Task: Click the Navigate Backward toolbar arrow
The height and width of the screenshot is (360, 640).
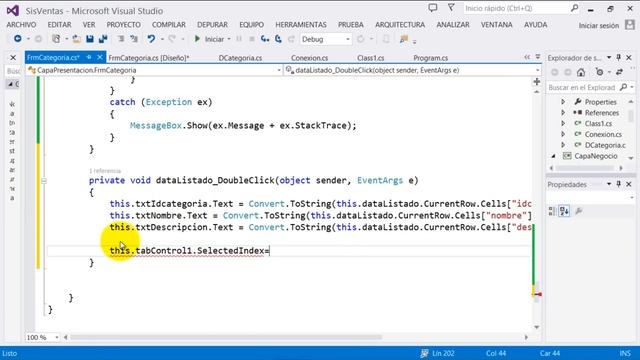Action: 18,39
